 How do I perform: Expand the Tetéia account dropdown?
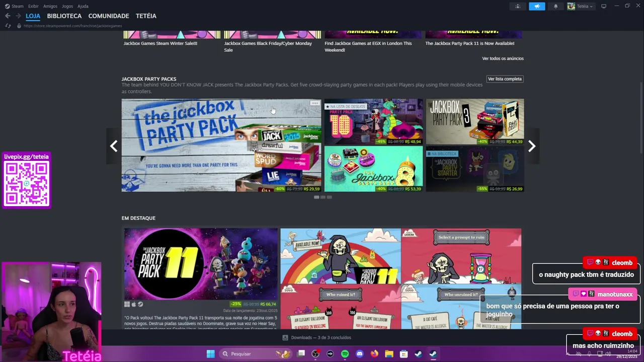(581, 6)
